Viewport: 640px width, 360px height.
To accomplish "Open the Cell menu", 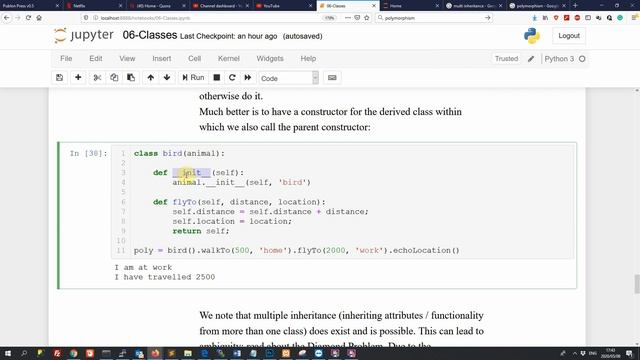I will point(195,58).
